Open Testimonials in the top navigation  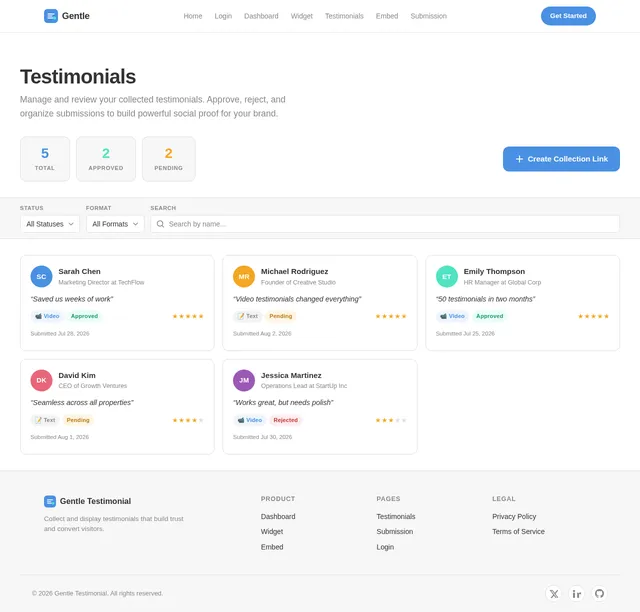tap(344, 16)
